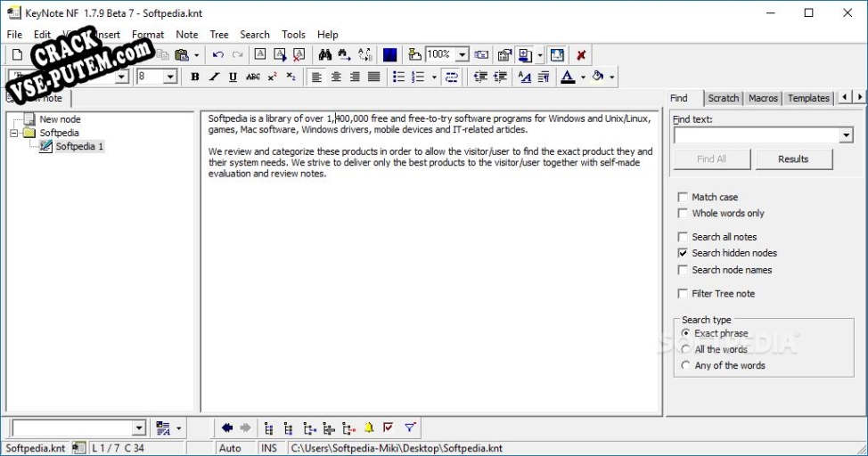
Task: Select All the words search type
Action: pos(686,349)
